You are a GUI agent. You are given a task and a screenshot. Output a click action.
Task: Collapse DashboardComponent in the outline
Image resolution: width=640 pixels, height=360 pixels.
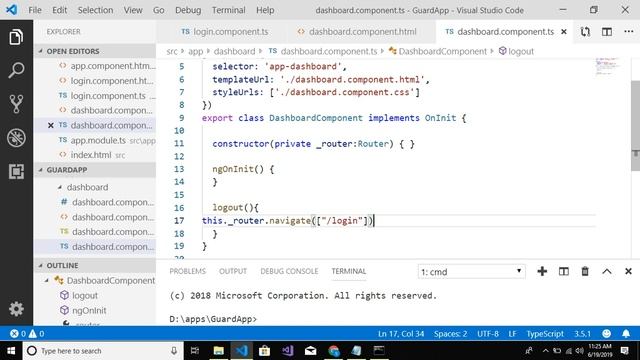click(47, 280)
